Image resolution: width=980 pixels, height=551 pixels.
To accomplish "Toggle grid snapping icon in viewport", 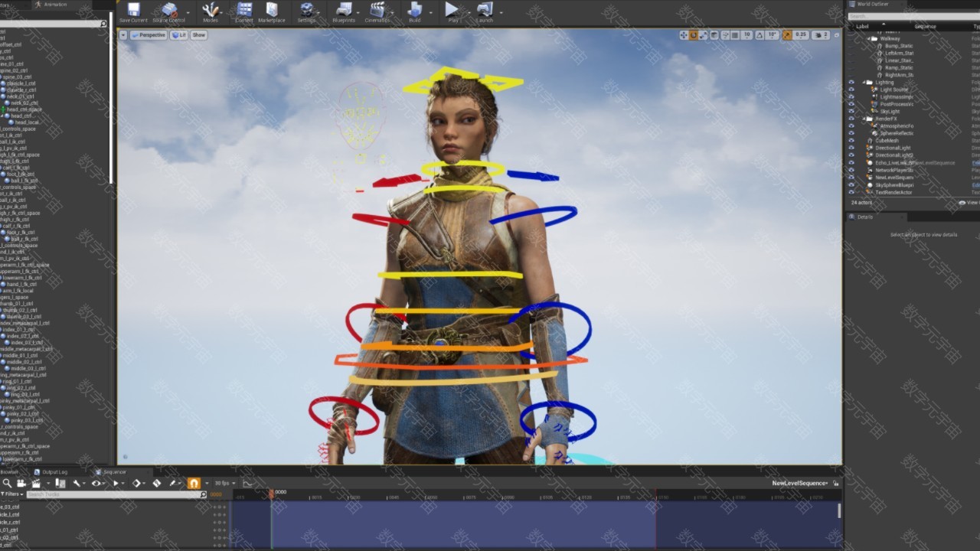I will click(x=735, y=35).
